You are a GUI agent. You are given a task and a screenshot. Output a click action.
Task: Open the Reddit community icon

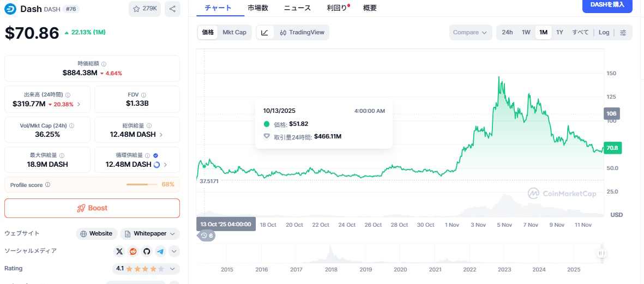tap(133, 251)
